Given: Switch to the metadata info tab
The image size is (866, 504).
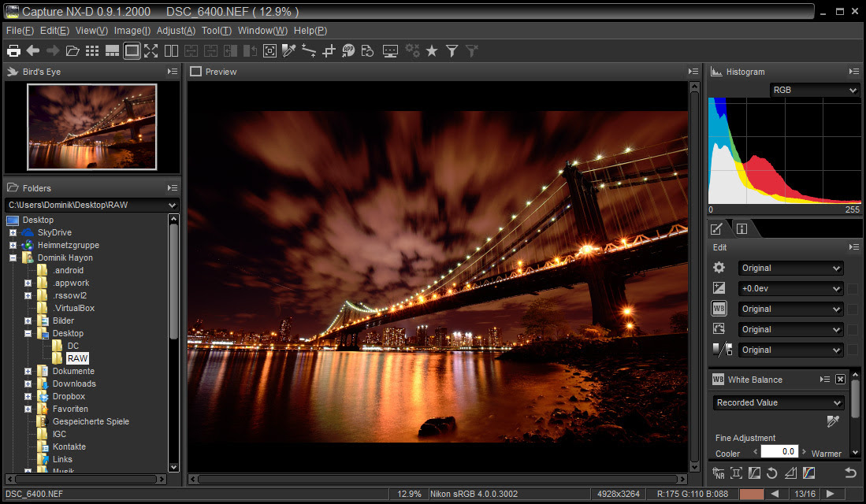Looking at the screenshot, I should [x=741, y=228].
